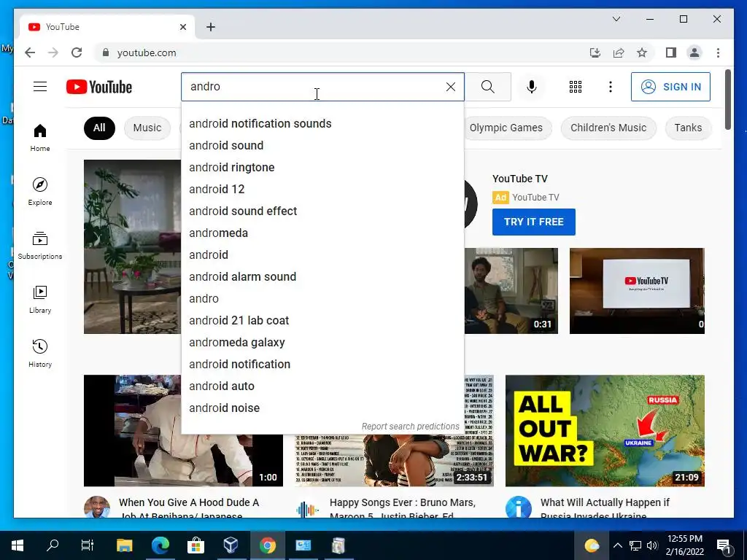Open the Chrome profile avatar
The height and width of the screenshot is (560, 747).
tap(694, 52)
